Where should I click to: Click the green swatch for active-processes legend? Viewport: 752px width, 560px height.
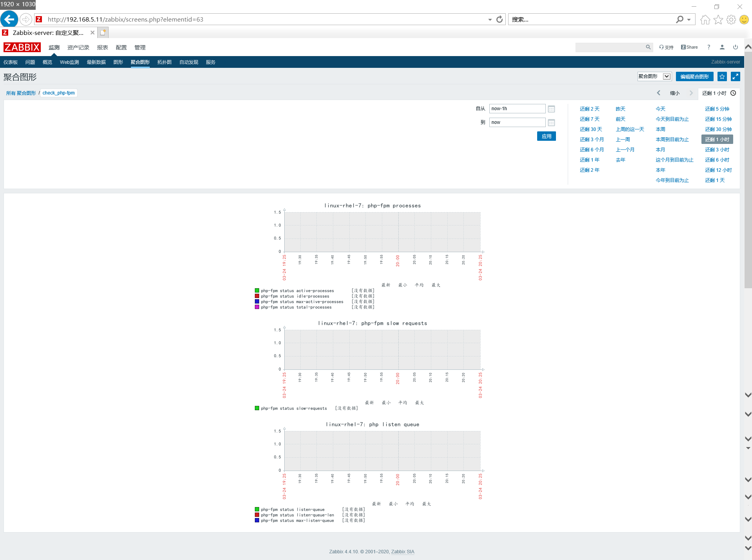[x=257, y=290]
